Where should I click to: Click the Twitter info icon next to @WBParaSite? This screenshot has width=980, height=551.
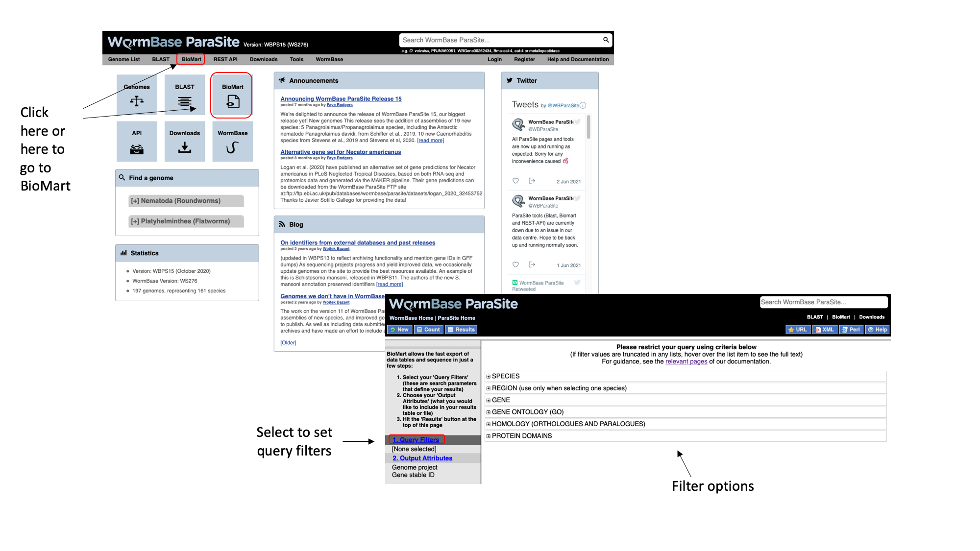pos(583,105)
